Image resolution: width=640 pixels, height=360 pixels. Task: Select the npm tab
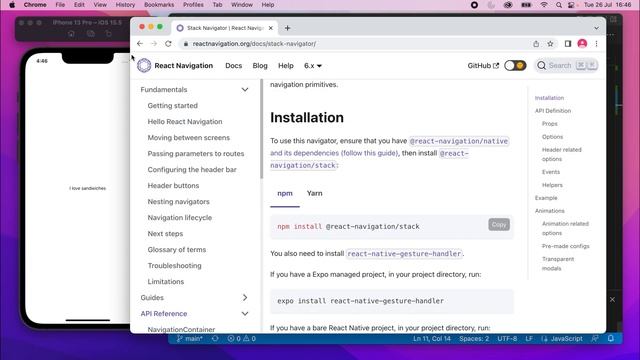tap(285, 193)
